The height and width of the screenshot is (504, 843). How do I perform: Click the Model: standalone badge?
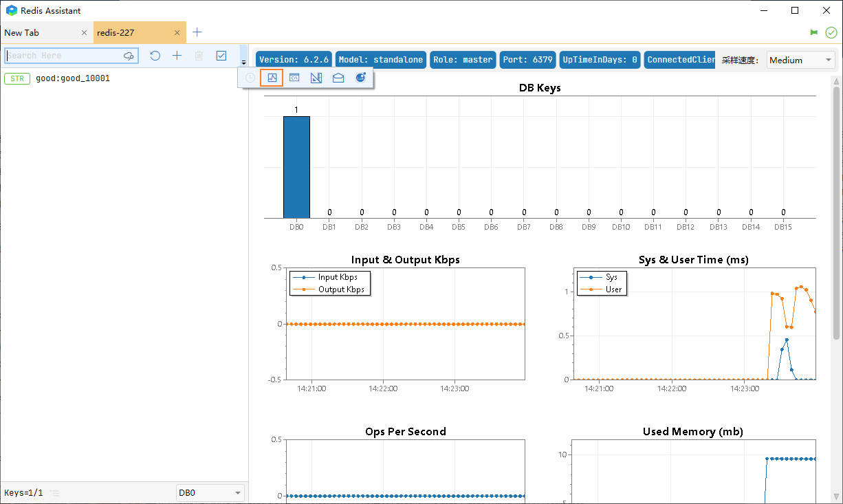pos(381,60)
